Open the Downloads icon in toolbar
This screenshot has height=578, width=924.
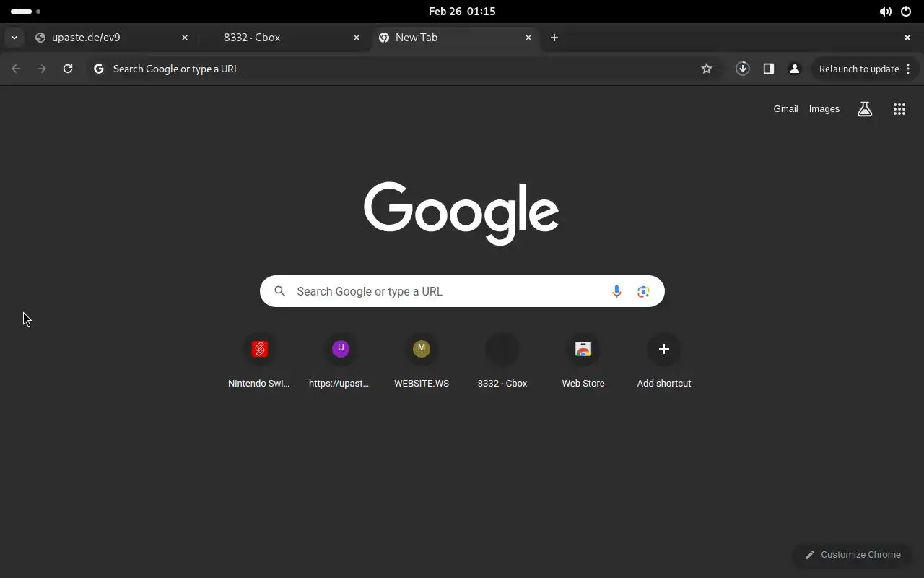743,69
